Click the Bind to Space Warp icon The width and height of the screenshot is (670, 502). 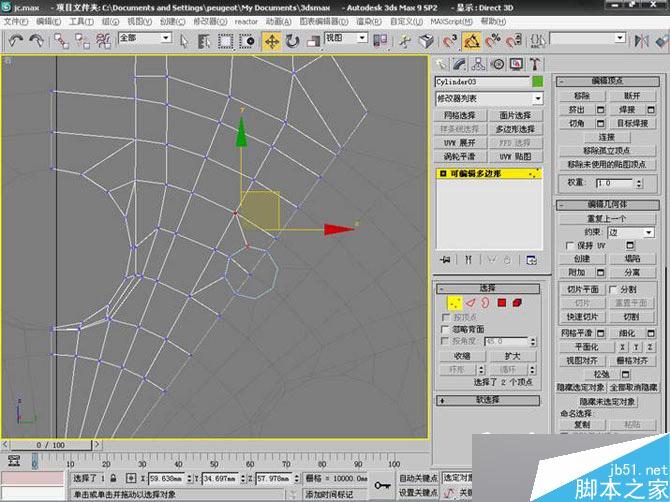coord(103,41)
